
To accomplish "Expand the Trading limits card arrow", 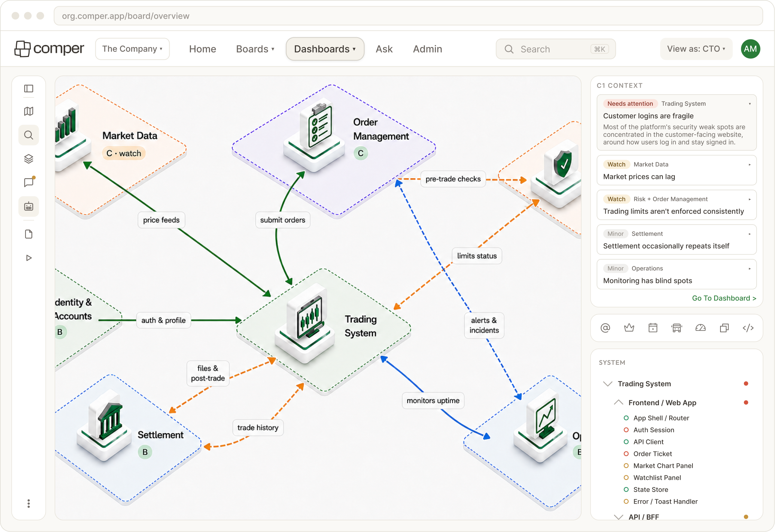I will click(x=749, y=199).
